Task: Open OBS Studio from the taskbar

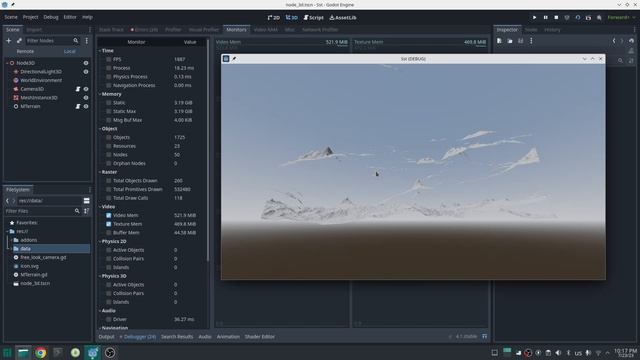Action: [110, 353]
